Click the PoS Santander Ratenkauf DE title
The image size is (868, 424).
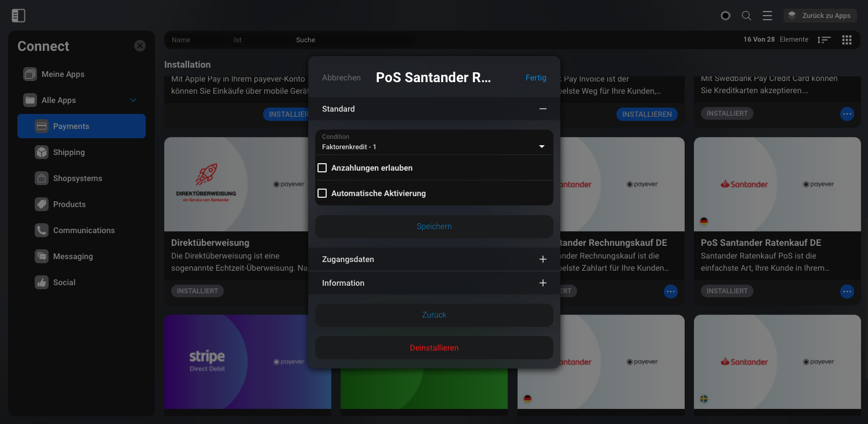pos(761,242)
